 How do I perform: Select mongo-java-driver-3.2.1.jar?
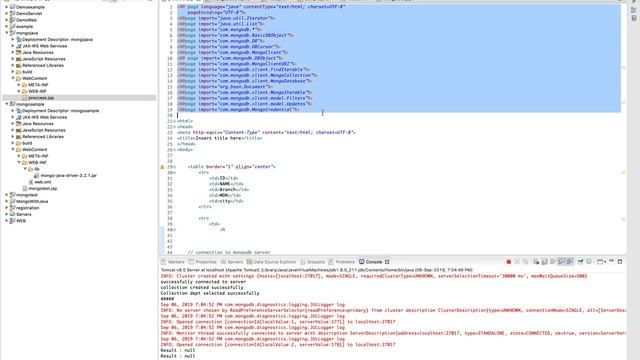click(69, 176)
